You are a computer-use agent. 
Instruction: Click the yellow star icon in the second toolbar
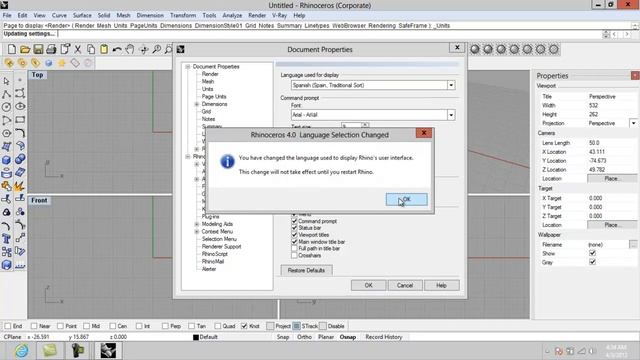62,63
